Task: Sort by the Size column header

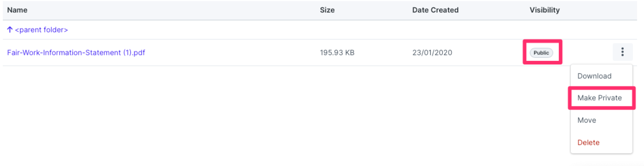Action: point(327,10)
